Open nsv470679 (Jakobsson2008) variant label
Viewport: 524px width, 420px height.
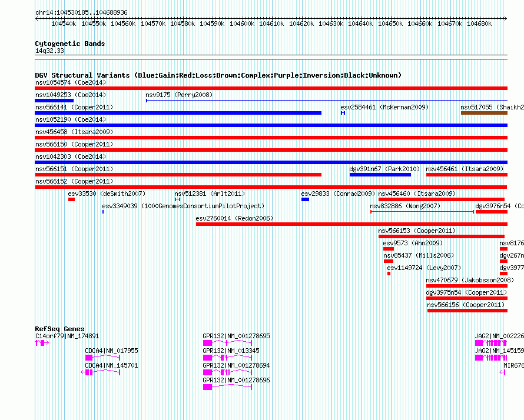(x=470, y=280)
